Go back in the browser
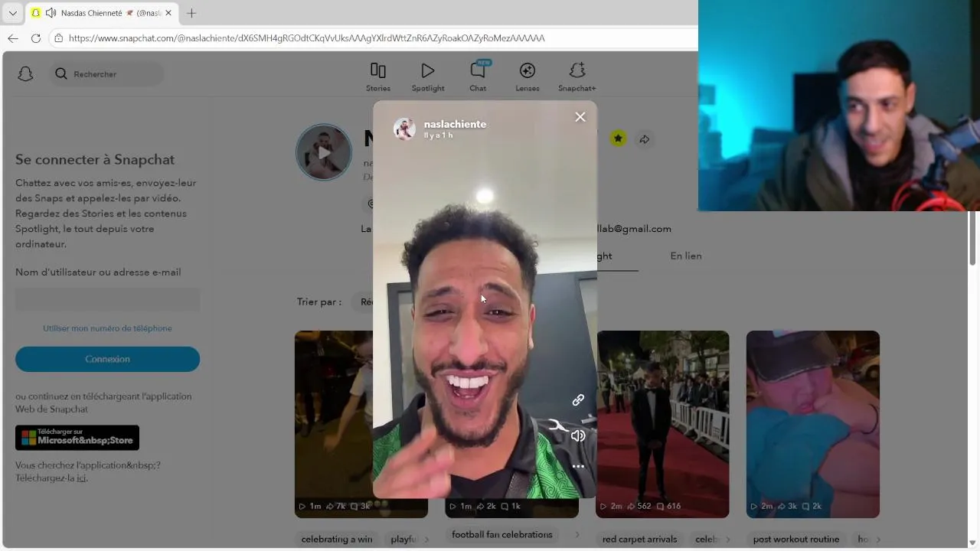The height and width of the screenshot is (551, 980). [x=13, y=37]
